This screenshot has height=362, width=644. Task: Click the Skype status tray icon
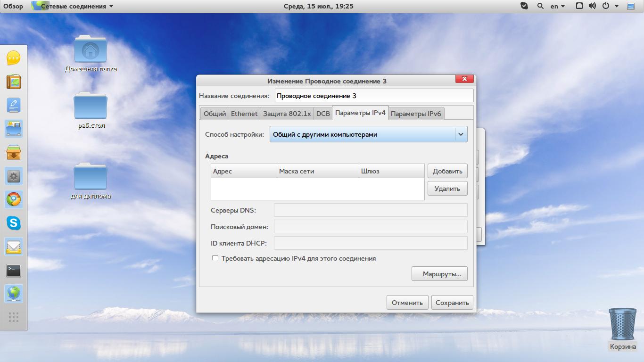pos(524,6)
